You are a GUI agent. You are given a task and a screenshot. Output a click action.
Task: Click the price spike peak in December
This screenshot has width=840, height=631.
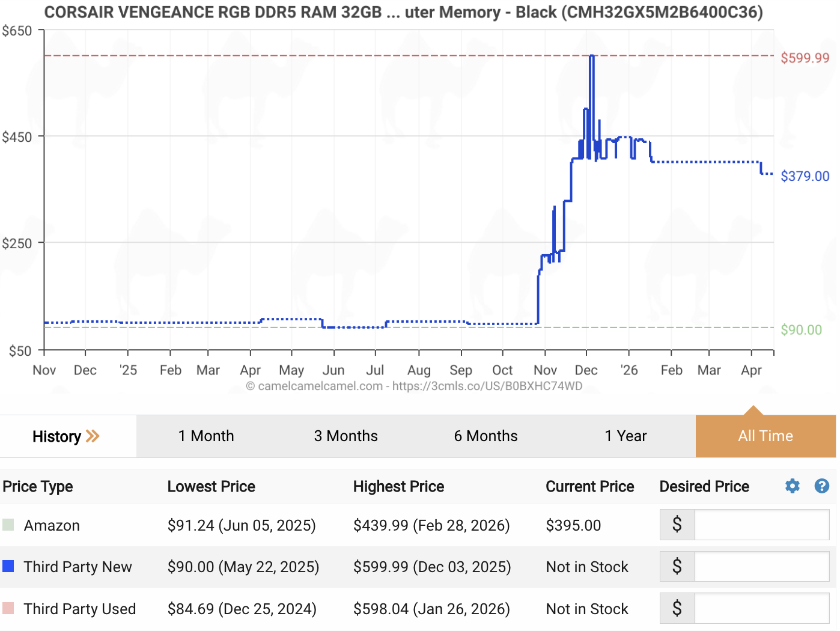tap(592, 56)
